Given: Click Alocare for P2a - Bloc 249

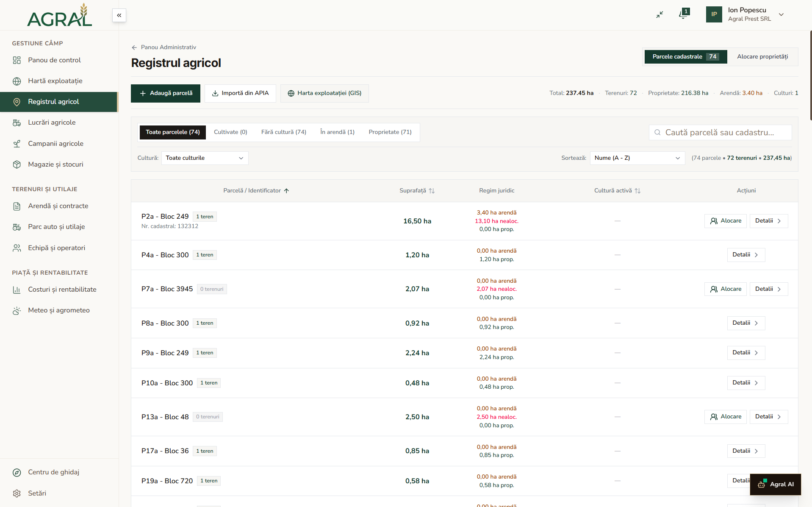Looking at the screenshot, I should click(725, 221).
